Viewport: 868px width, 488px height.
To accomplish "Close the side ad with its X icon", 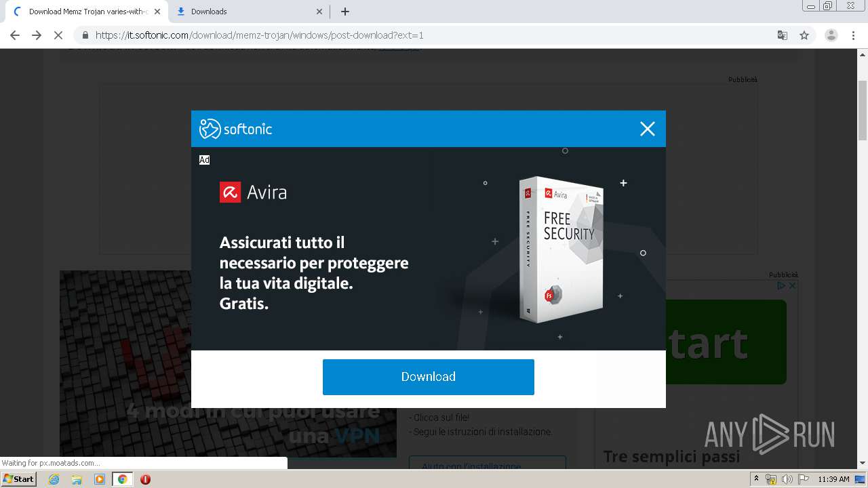I will coord(791,286).
